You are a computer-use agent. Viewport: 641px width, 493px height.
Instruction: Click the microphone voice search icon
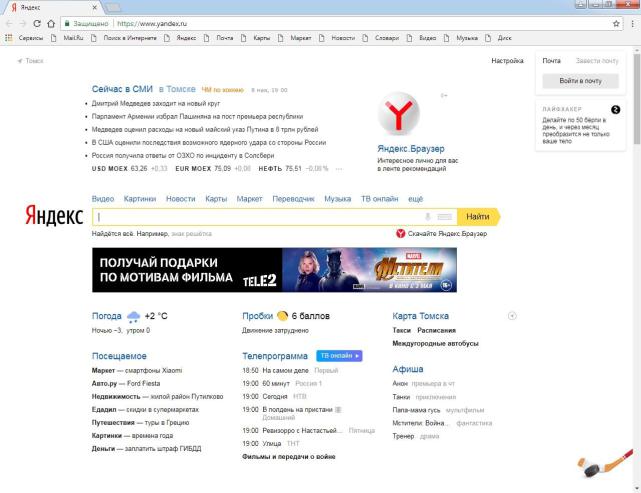tap(428, 217)
